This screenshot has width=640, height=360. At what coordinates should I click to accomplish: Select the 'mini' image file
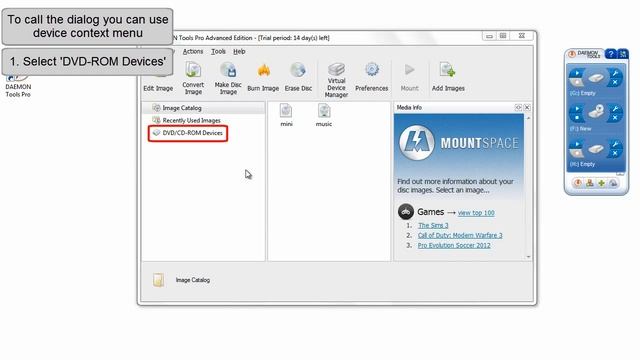[286, 115]
